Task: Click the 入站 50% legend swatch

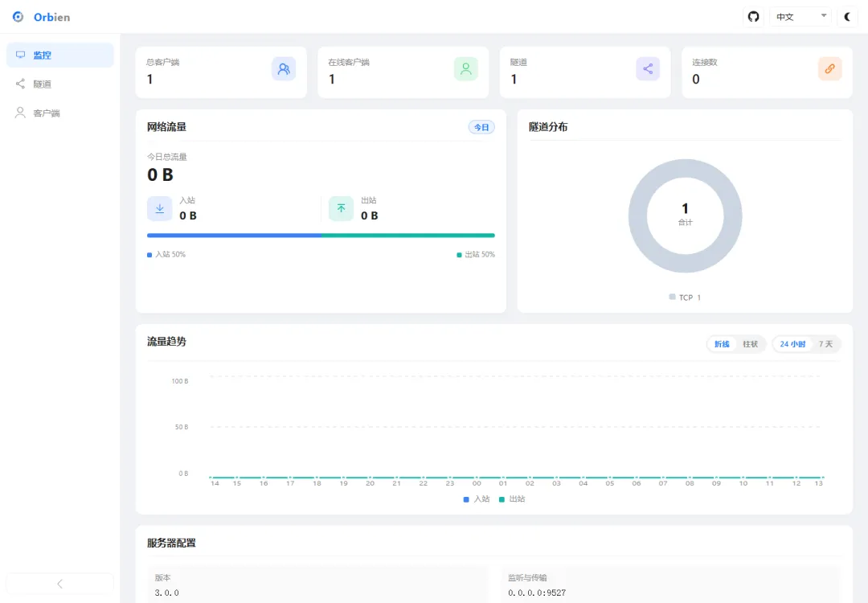Action: tap(149, 255)
